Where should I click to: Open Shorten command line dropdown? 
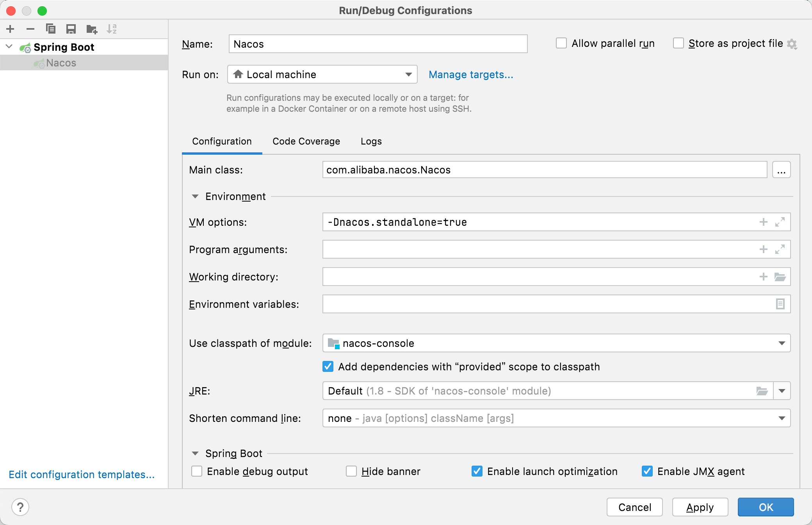[x=557, y=418]
